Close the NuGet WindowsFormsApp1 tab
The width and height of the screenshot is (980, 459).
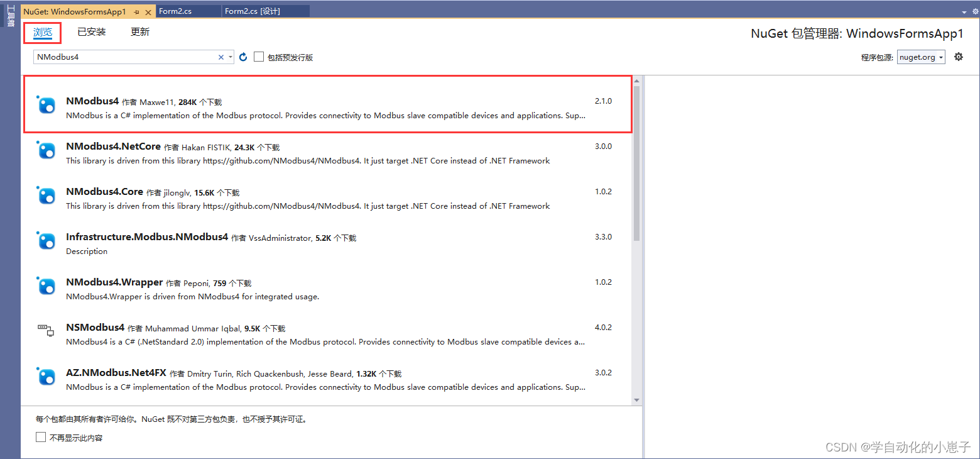(x=148, y=12)
